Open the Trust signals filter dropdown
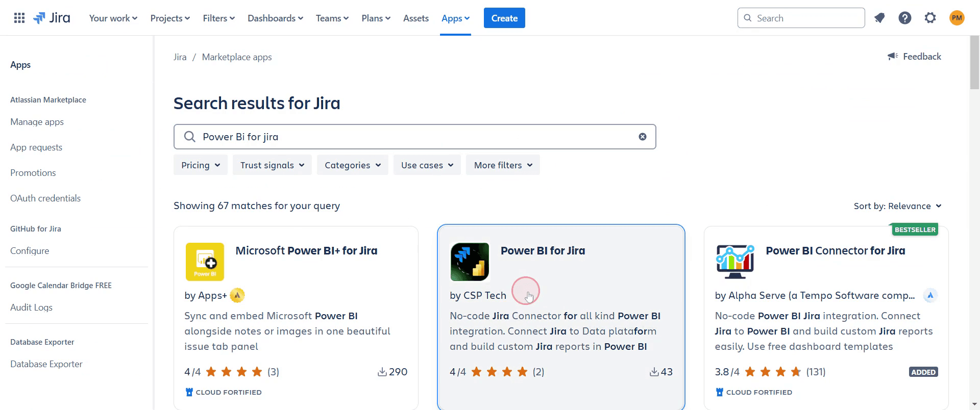 pos(272,165)
